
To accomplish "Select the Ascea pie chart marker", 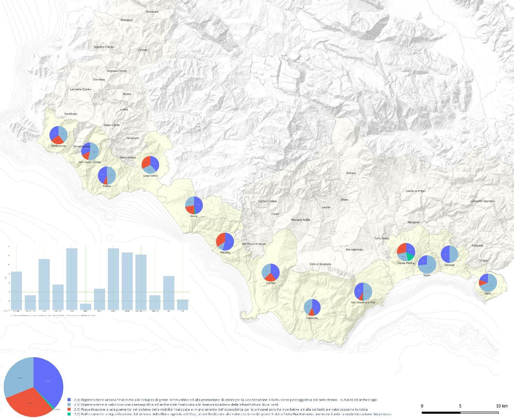I will pos(194,205).
